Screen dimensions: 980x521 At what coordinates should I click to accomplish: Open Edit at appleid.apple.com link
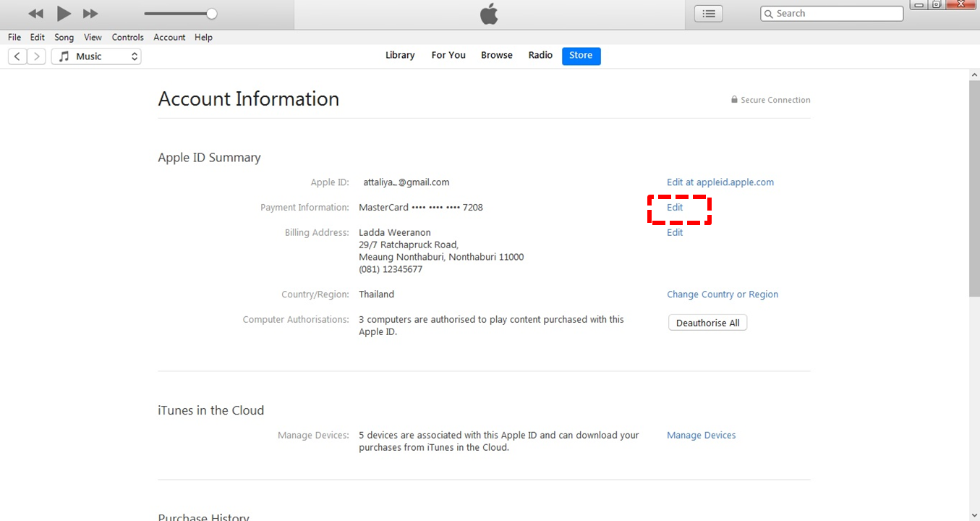[x=720, y=182]
